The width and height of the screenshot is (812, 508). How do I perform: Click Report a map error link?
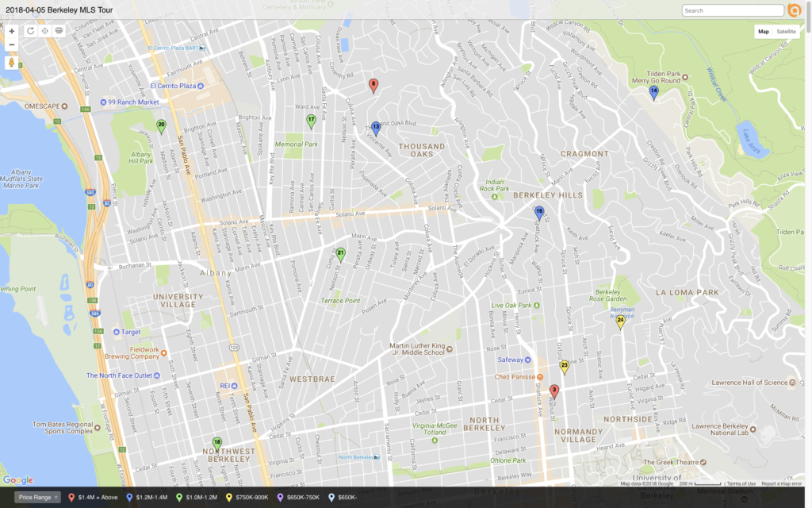781,483
